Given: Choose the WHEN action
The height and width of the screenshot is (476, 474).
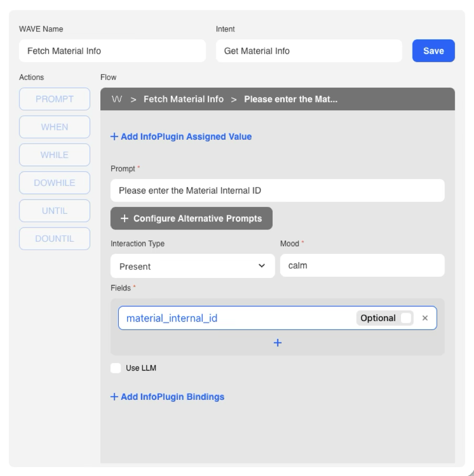Looking at the screenshot, I should [x=55, y=127].
